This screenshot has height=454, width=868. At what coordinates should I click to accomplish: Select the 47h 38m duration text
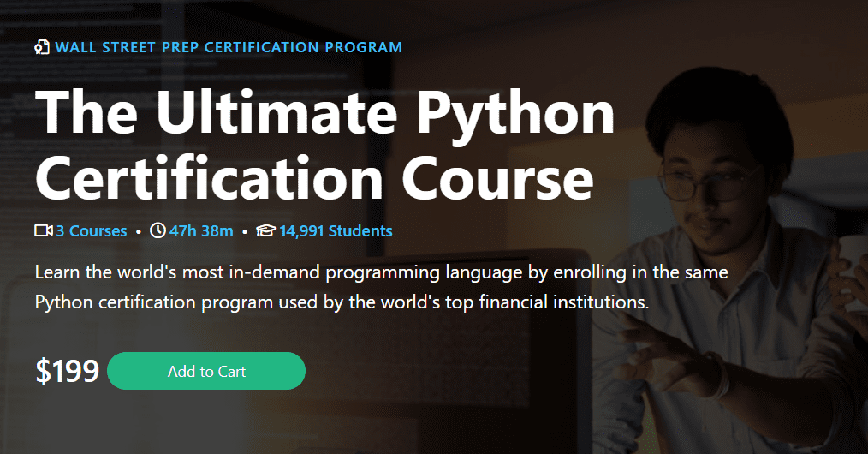pos(201,231)
